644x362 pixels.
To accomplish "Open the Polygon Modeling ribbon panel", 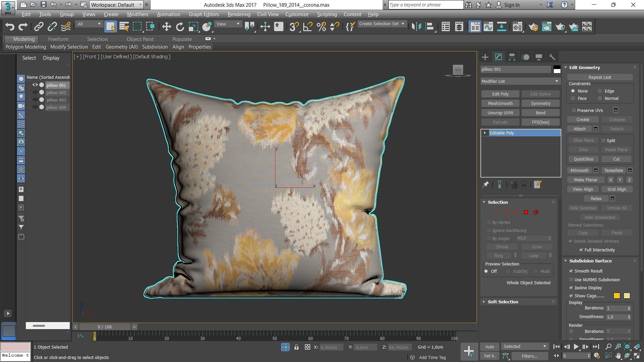I will 26,47.
